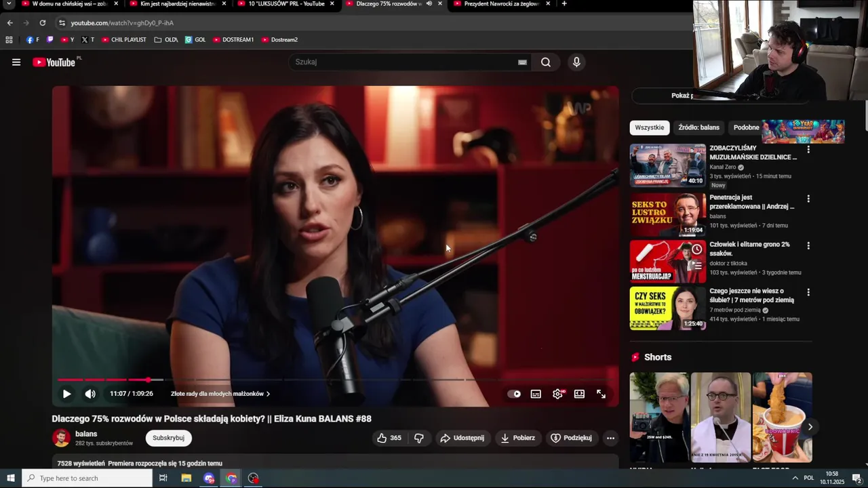Switch to theater mode
Image resolution: width=868 pixels, height=488 pixels.
pyautogui.click(x=579, y=394)
